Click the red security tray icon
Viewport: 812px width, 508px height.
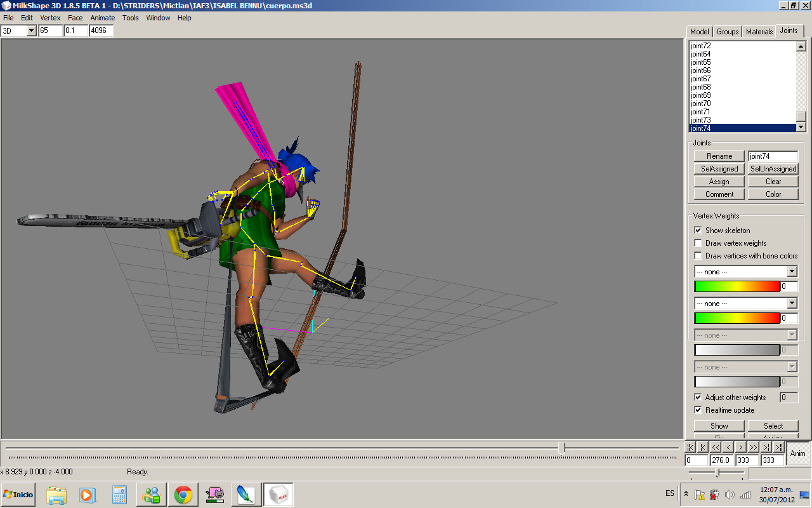coord(715,495)
